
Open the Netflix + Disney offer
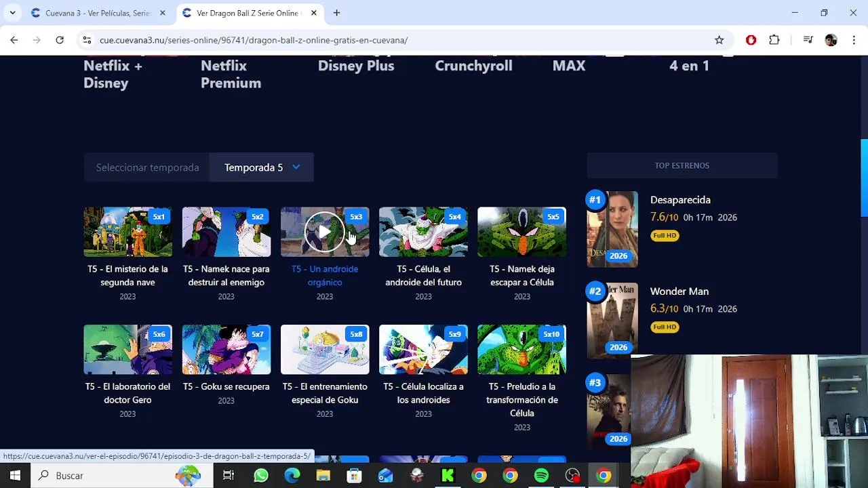pyautogui.click(x=113, y=74)
